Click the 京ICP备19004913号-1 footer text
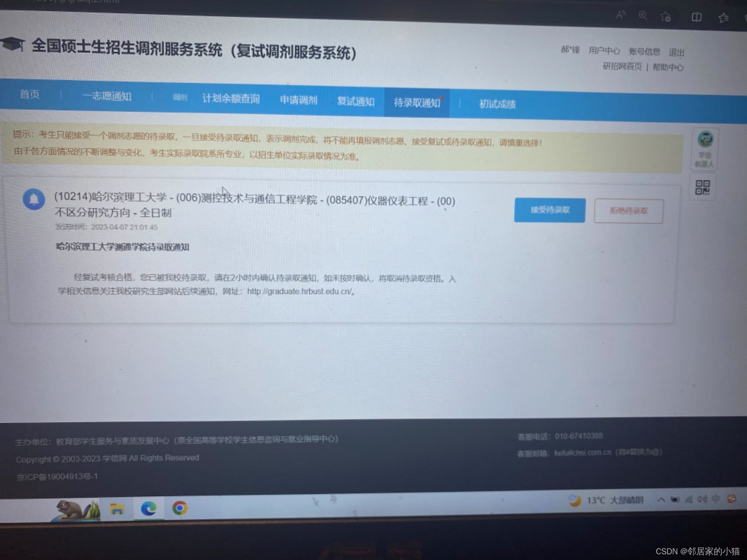 click(57, 476)
